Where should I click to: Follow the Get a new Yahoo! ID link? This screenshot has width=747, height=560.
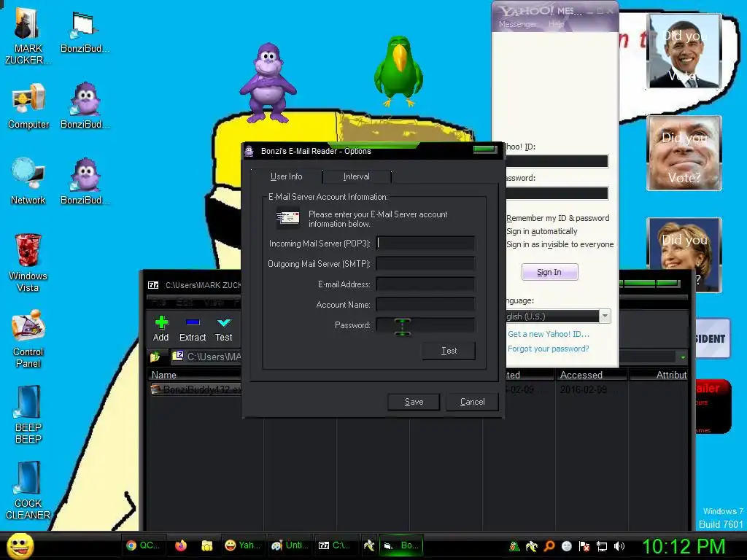click(x=549, y=334)
